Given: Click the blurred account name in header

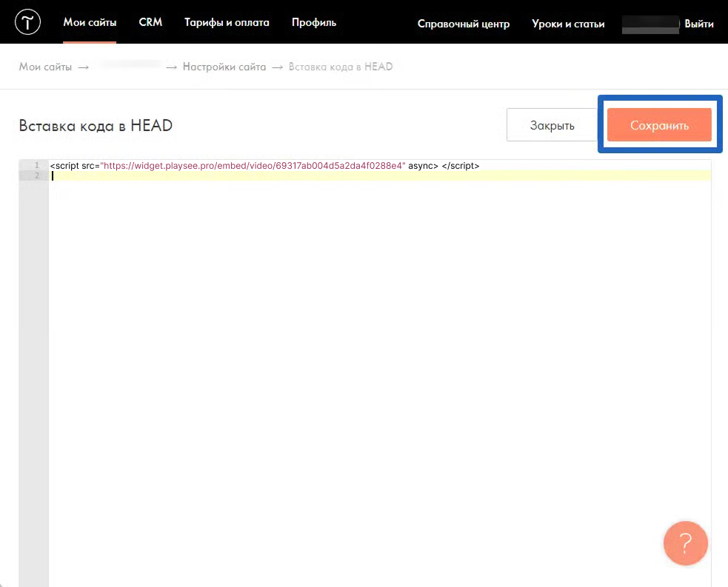Looking at the screenshot, I should pos(650,24).
